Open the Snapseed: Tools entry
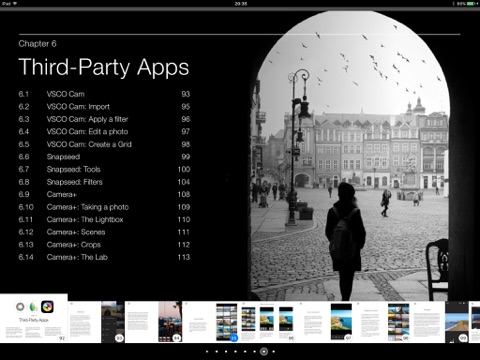 (104, 169)
